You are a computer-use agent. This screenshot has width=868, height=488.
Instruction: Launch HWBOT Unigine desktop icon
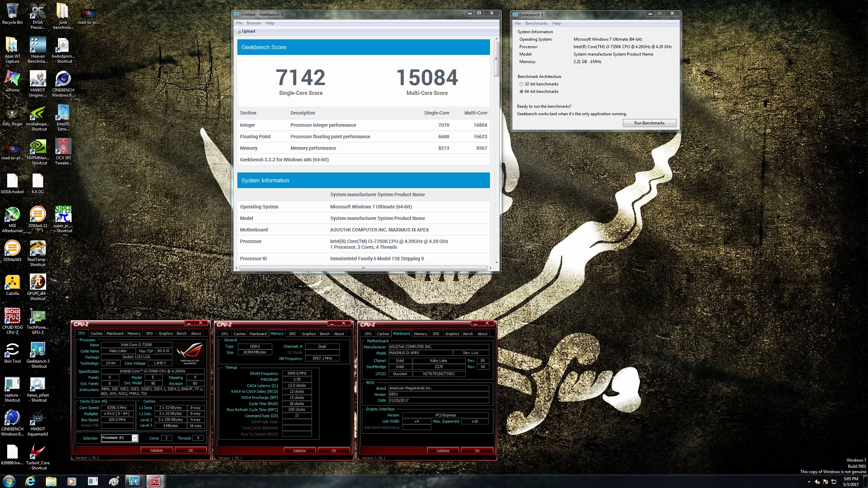tap(38, 84)
